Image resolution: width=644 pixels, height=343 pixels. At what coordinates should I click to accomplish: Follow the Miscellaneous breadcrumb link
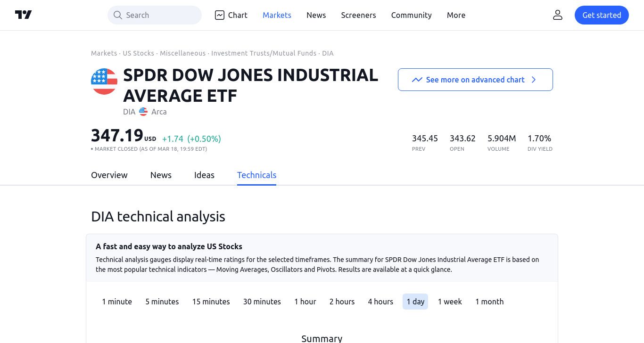coord(182,53)
